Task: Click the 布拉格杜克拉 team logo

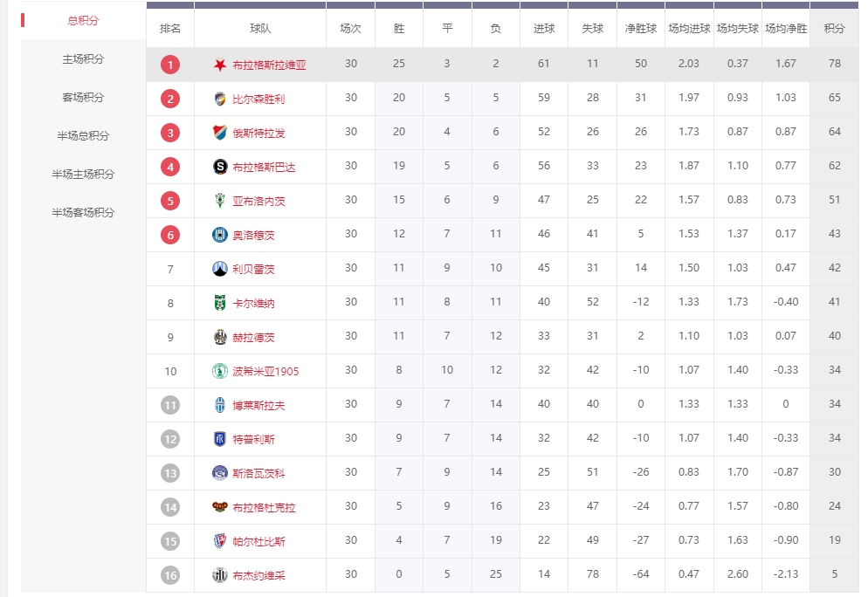Action: [220, 507]
